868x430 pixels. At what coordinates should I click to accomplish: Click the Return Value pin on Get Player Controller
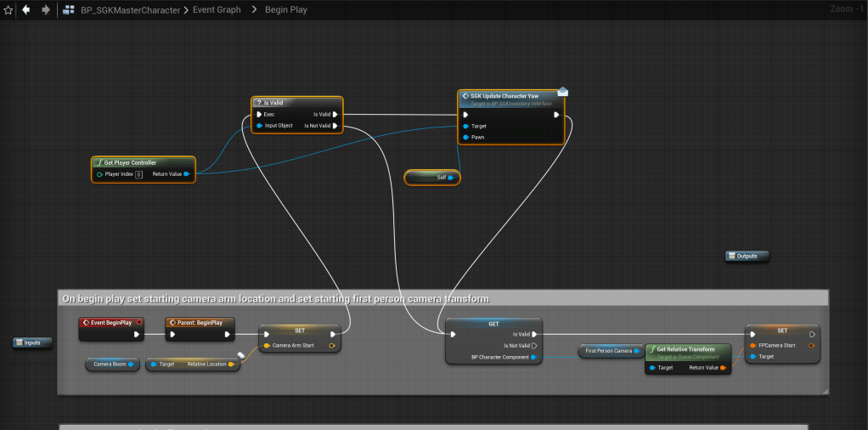(186, 174)
